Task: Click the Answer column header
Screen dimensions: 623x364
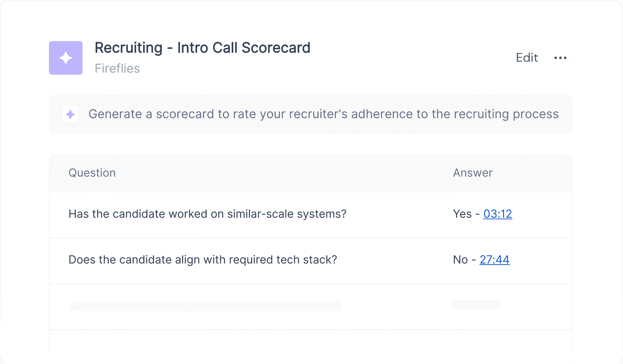Action: 473,173
